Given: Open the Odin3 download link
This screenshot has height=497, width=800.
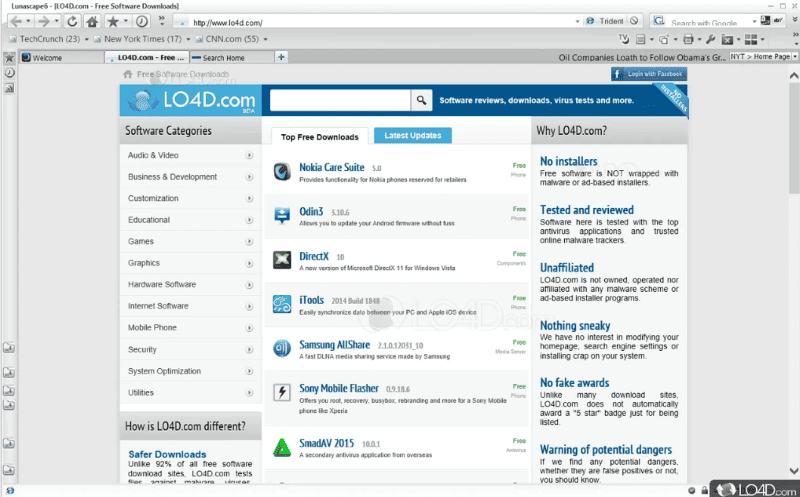Looking at the screenshot, I should (311, 211).
